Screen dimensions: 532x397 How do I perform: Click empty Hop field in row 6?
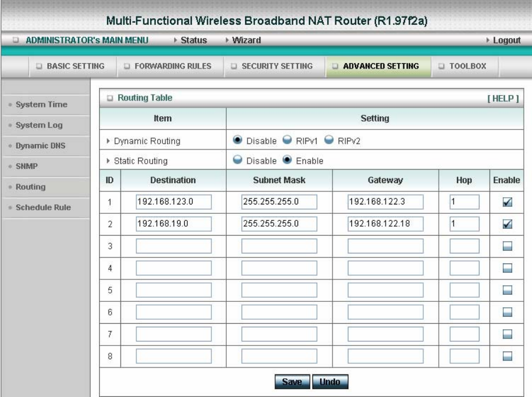465,312
